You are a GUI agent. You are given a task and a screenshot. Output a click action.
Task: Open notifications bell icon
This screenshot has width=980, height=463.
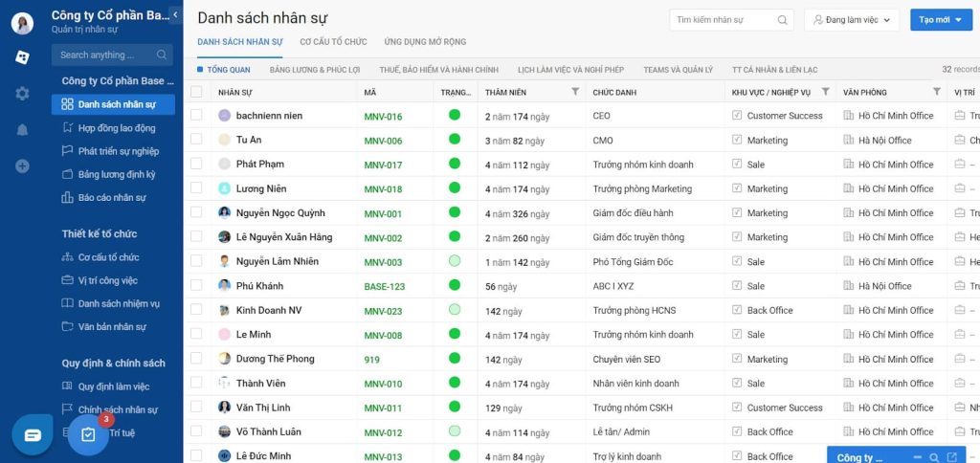coord(23,130)
